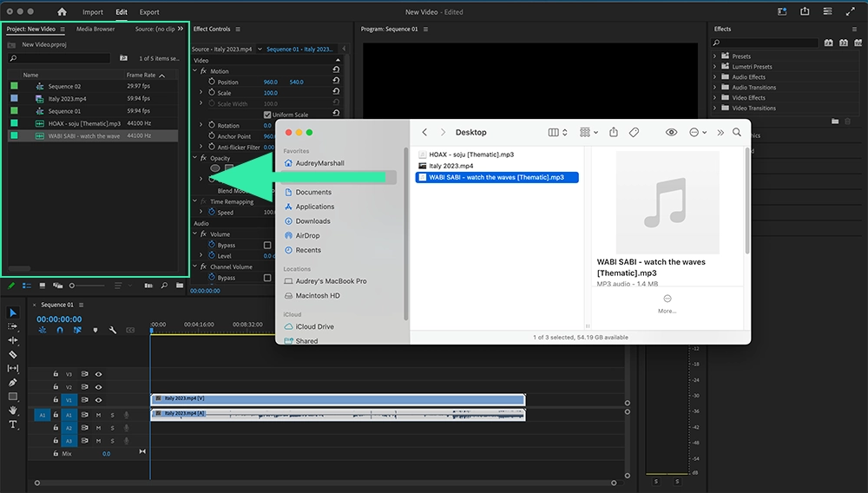Toggle the Volume Bypass checkbox

[x=267, y=245]
